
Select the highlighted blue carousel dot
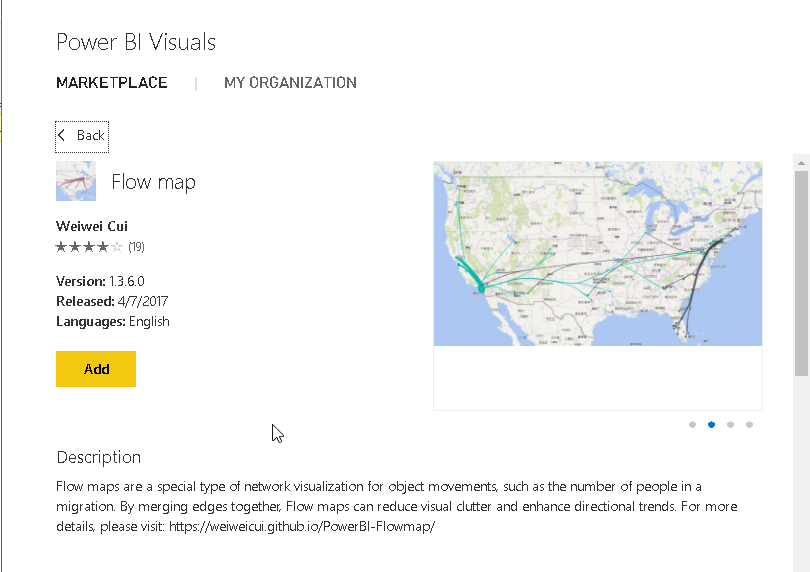click(x=711, y=424)
